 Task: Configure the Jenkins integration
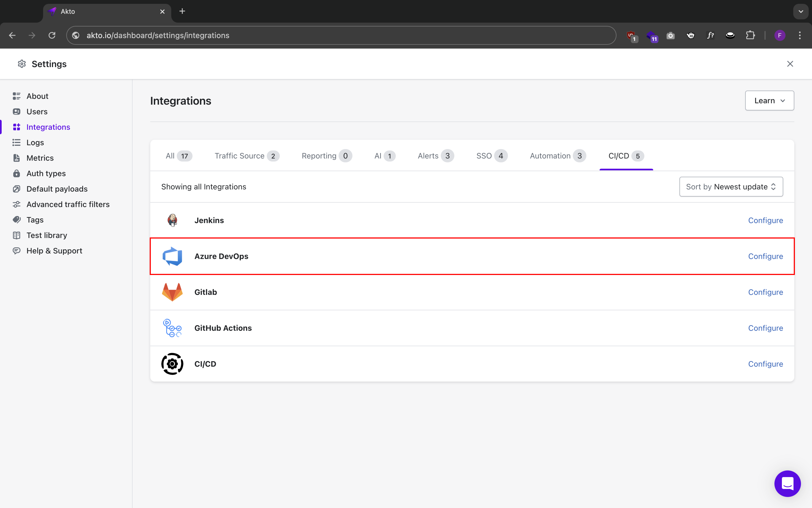(765, 220)
